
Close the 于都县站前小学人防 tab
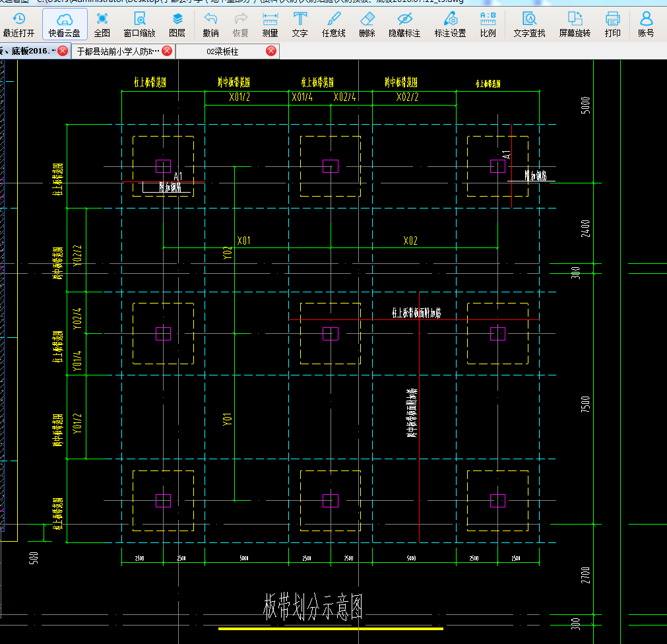[x=167, y=51]
